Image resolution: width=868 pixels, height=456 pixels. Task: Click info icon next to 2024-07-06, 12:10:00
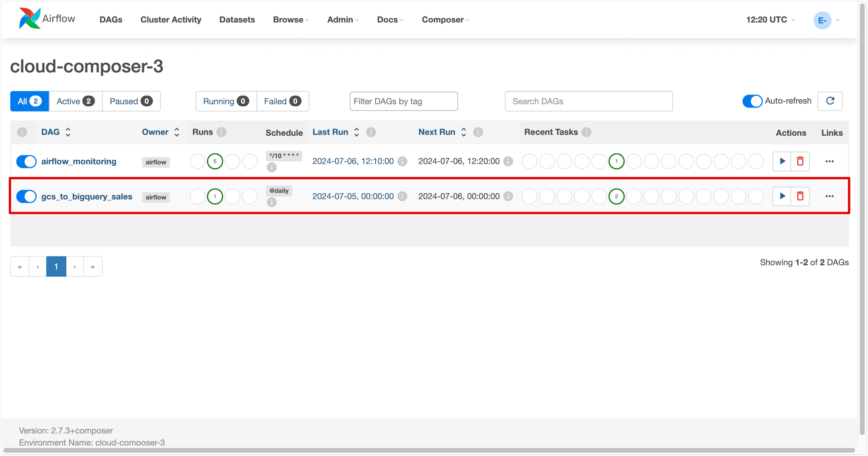(x=402, y=161)
